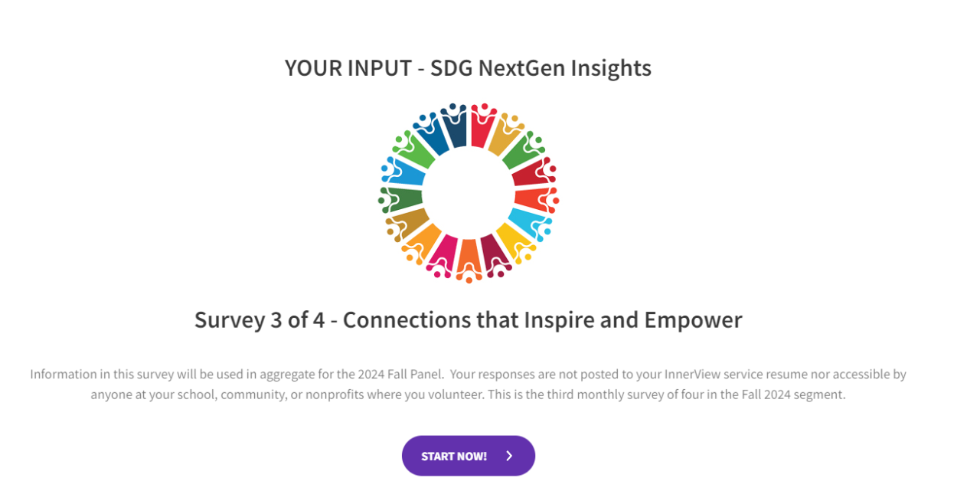Click the 'Survey 3 of 4' subtitle heading
980x491 pixels.
point(468,319)
